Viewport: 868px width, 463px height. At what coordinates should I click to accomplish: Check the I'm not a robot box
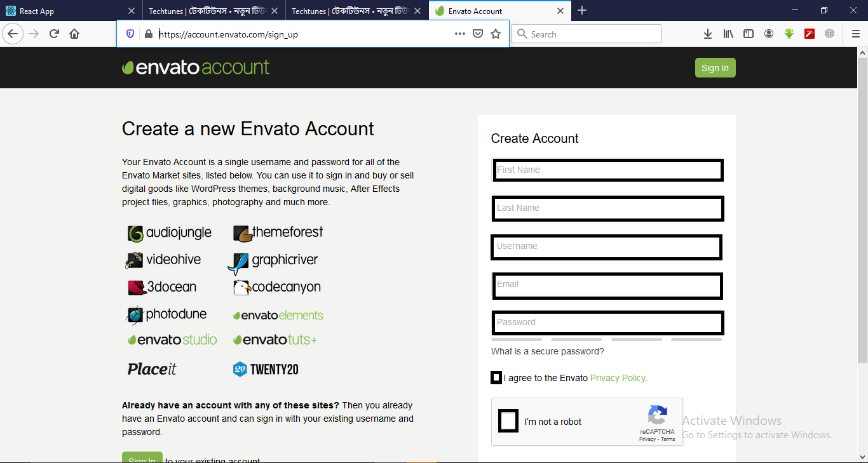coord(508,421)
